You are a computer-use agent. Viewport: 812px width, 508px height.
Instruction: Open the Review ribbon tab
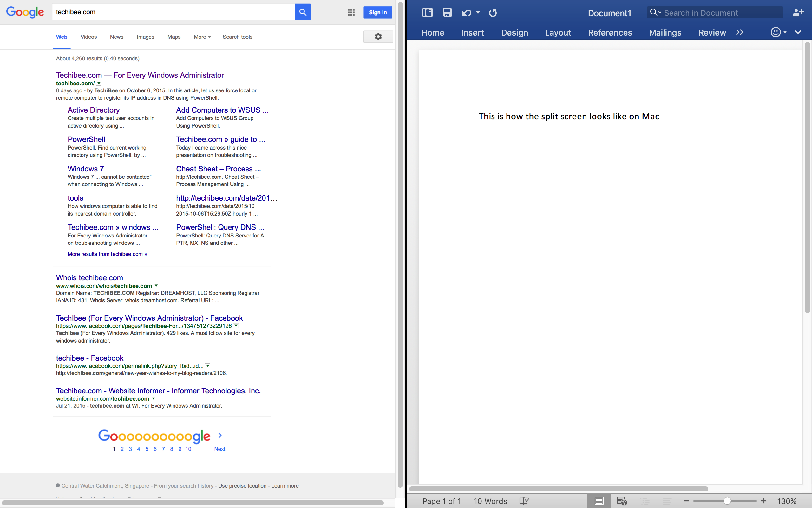pos(712,33)
